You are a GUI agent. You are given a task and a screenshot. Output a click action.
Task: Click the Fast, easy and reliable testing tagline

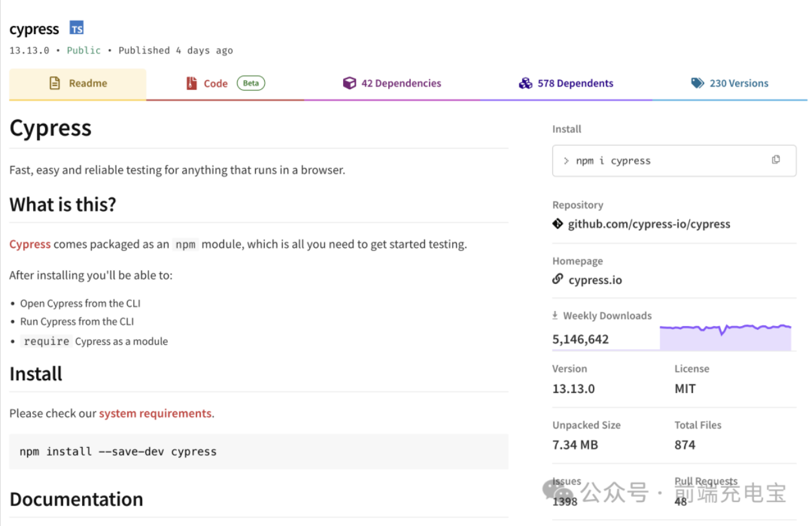(x=177, y=170)
